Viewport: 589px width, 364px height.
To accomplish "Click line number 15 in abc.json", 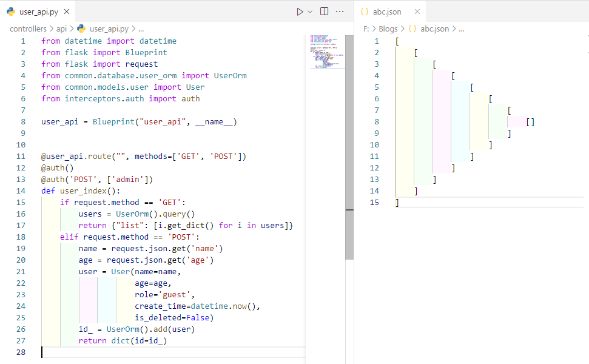I will click(374, 203).
